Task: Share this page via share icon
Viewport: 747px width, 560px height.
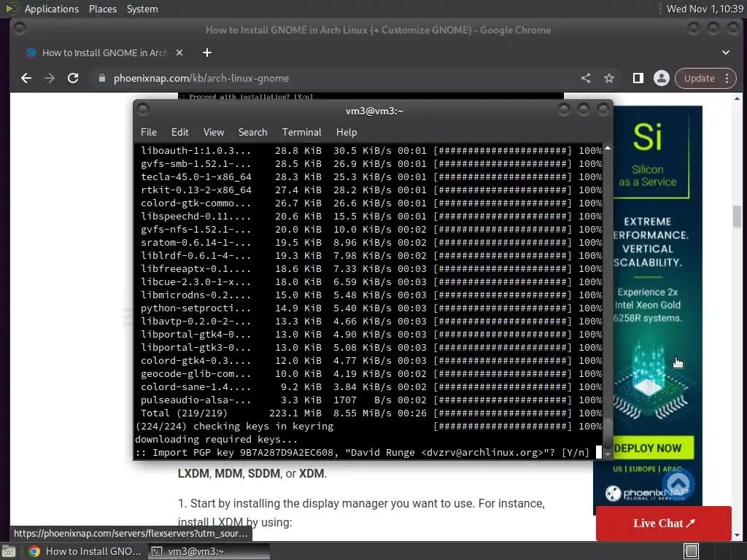Action: [x=586, y=78]
